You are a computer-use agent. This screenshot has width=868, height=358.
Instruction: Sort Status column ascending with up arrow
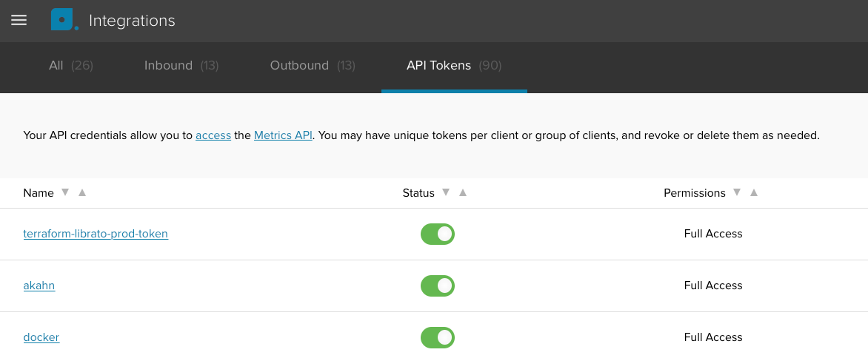[463, 192]
